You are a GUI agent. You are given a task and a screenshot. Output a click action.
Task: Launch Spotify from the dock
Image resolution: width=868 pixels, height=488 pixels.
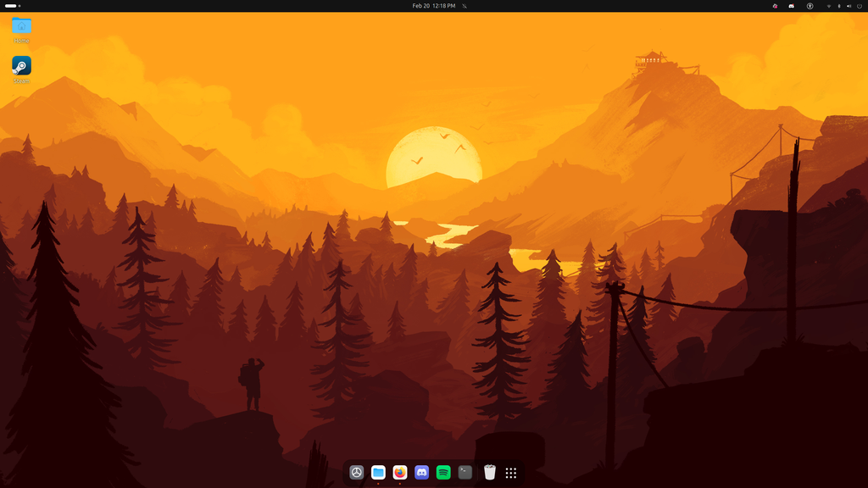point(442,472)
